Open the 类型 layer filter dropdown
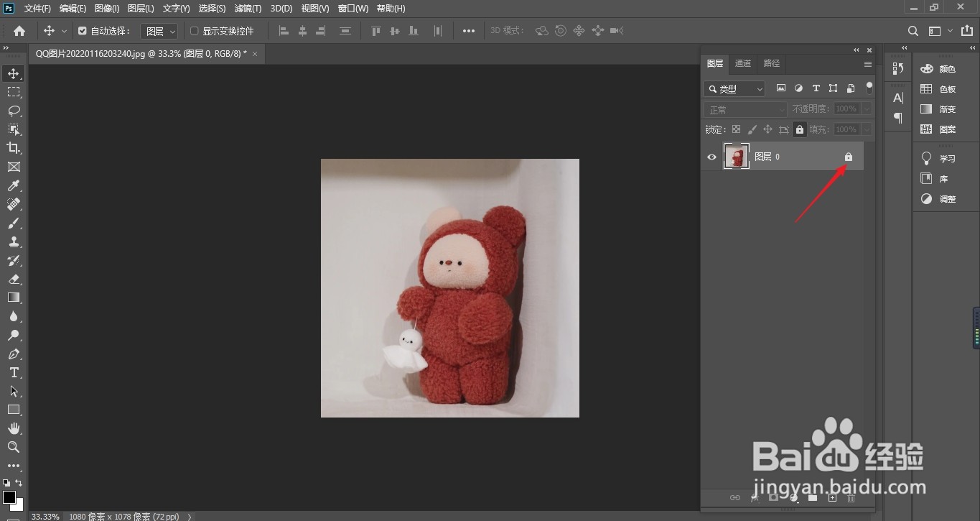980x521 pixels. click(x=734, y=89)
